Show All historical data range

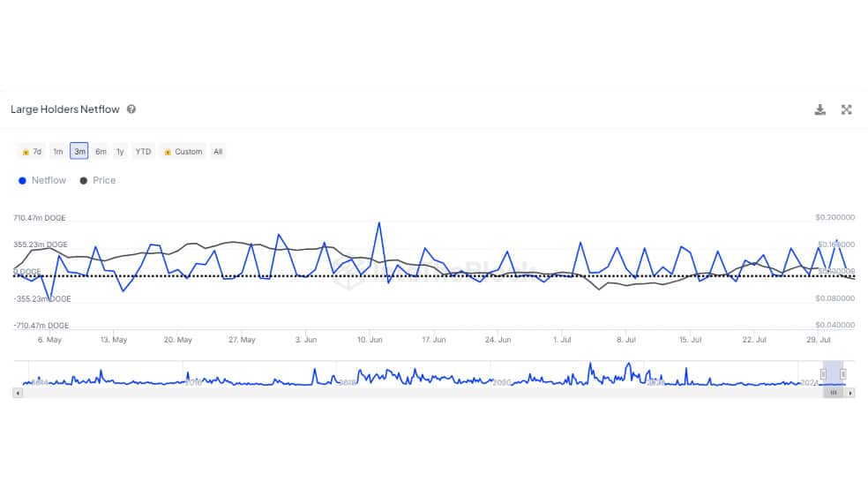point(218,152)
